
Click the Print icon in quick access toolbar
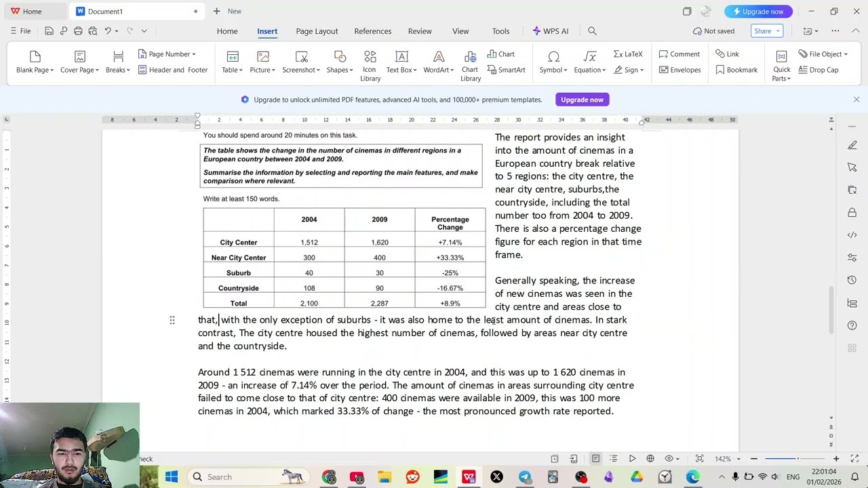click(78, 31)
